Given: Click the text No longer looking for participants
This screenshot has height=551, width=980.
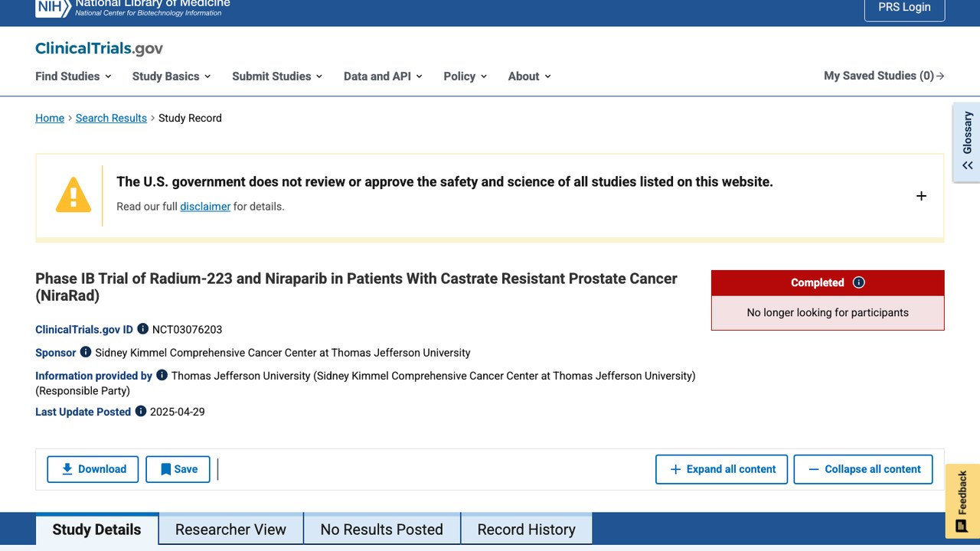Looking at the screenshot, I should pyautogui.click(x=828, y=312).
